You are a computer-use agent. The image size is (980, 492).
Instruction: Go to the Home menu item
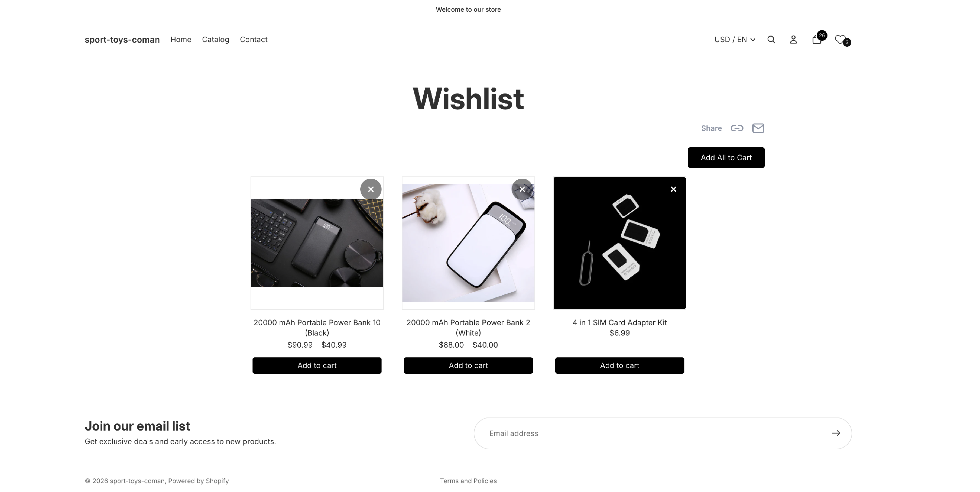(181, 40)
